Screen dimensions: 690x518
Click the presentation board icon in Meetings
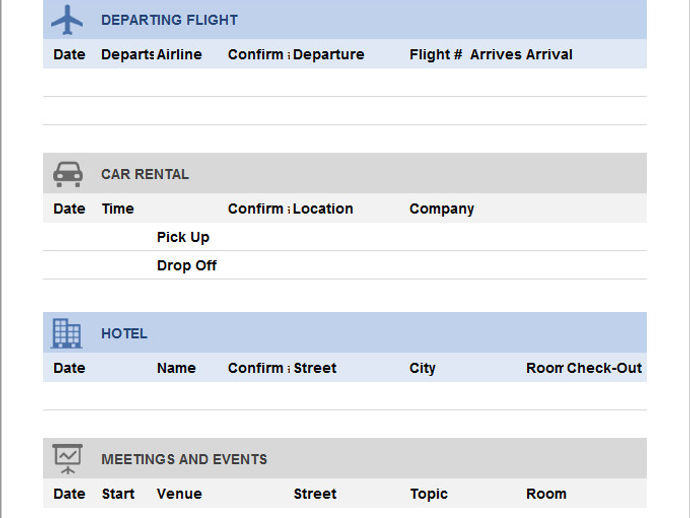(x=67, y=459)
